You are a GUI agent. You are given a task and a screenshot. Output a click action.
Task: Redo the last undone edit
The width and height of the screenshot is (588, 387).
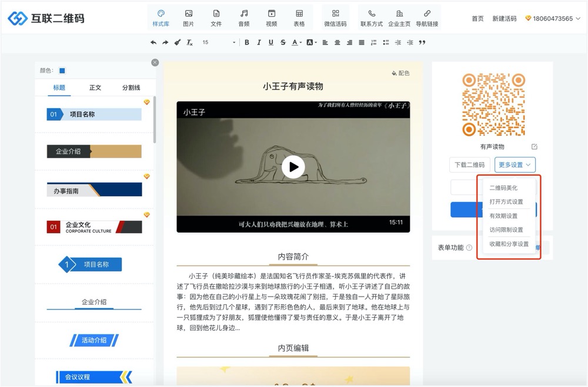click(x=165, y=42)
